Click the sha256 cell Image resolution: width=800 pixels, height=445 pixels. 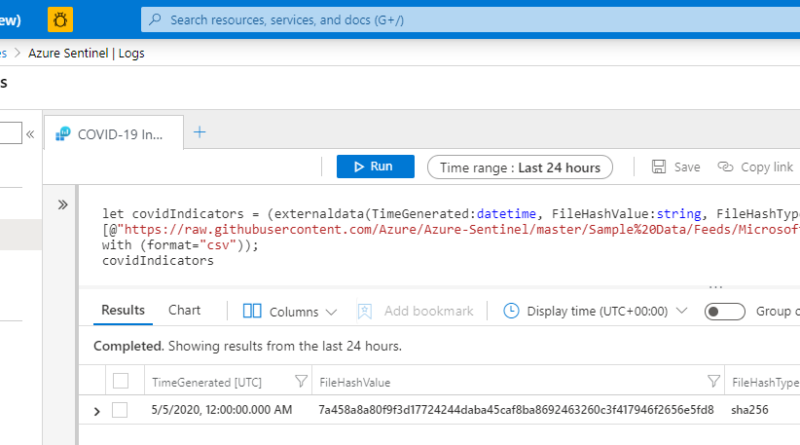coord(749,410)
